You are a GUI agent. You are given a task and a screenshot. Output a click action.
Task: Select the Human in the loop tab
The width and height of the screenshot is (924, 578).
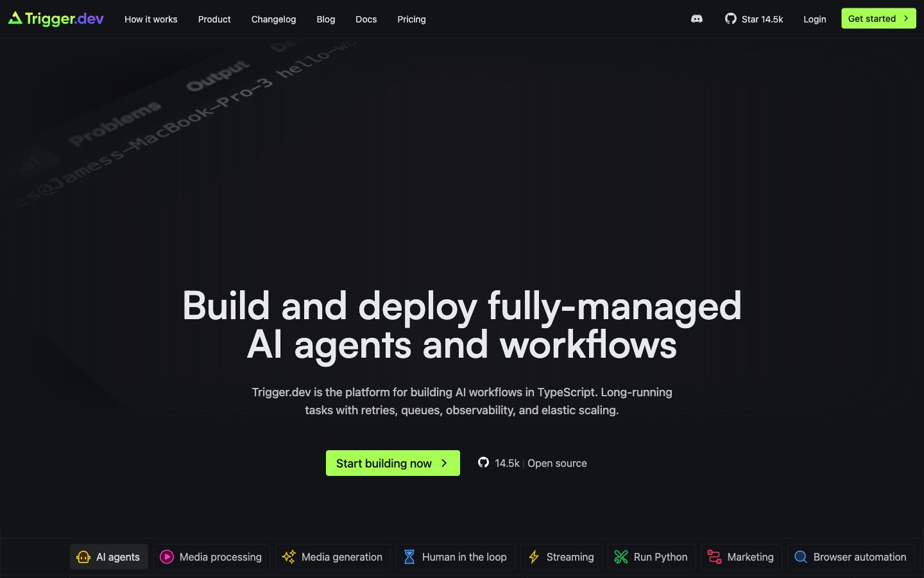(x=456, y=557)
